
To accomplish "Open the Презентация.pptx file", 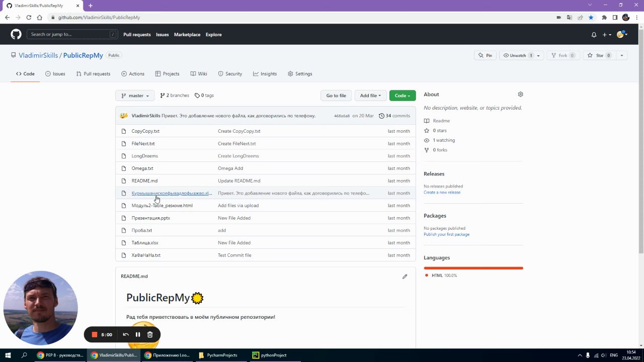I will click(151, 218).
